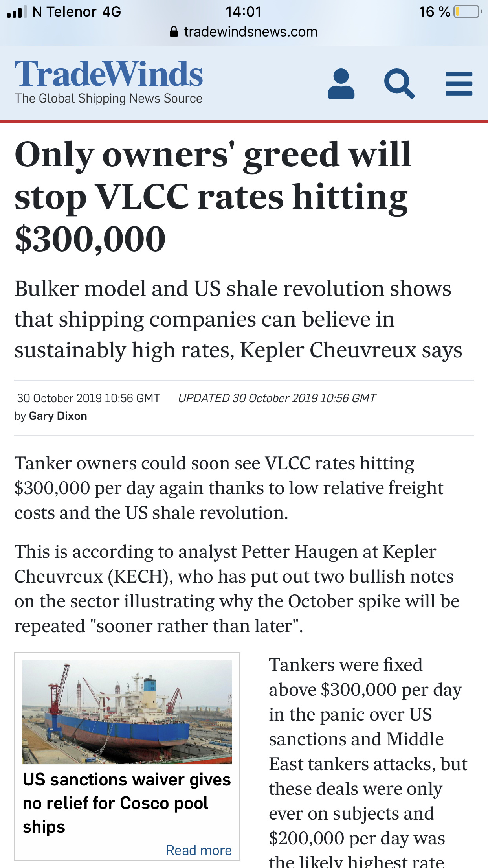The width and height of the screenshot is (488, 868).
Task: Tap the cellular signal strength icon
Action: 17,12
